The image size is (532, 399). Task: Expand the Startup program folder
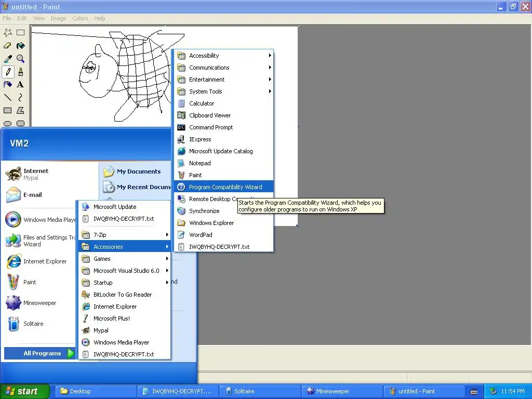click(x=125, y=283)
